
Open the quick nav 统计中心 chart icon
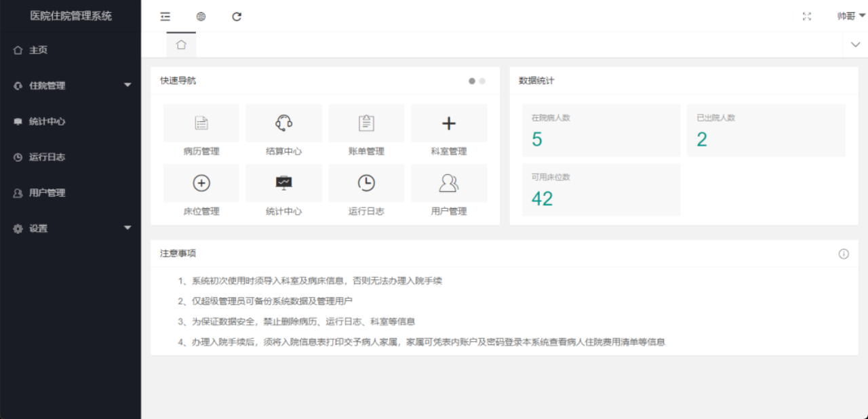pyautogui.click(x=284, y=183)
